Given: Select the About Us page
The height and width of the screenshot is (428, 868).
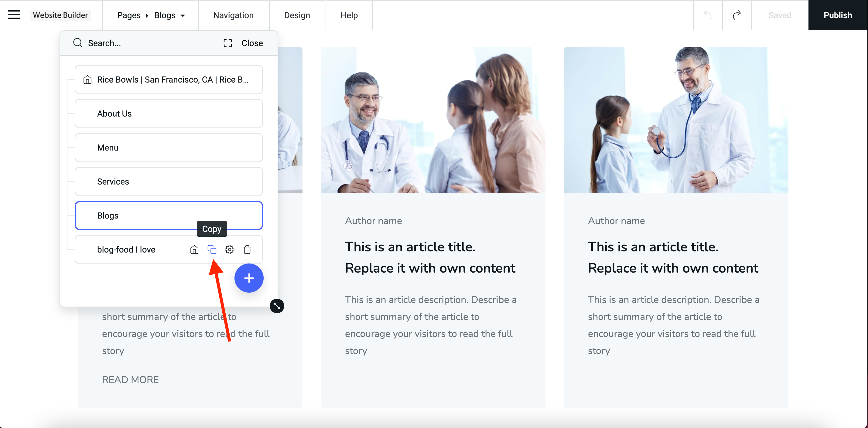Looking at the screenshot, I should [x=169, y=114].
